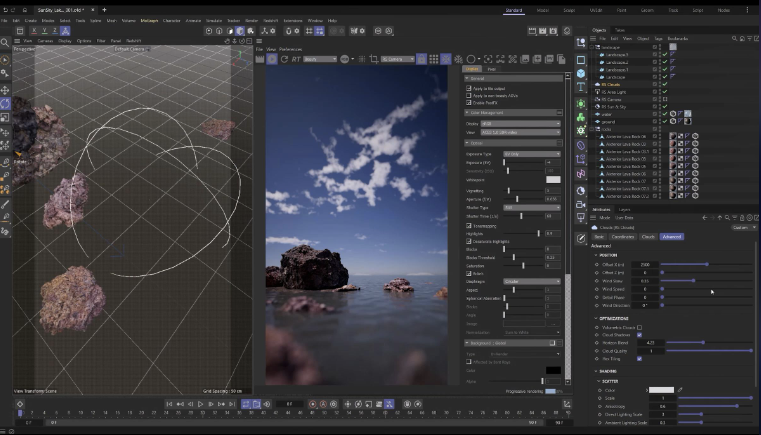
Task: Toggle the Enable PostFX checkbox
Action: coord(469,104)
